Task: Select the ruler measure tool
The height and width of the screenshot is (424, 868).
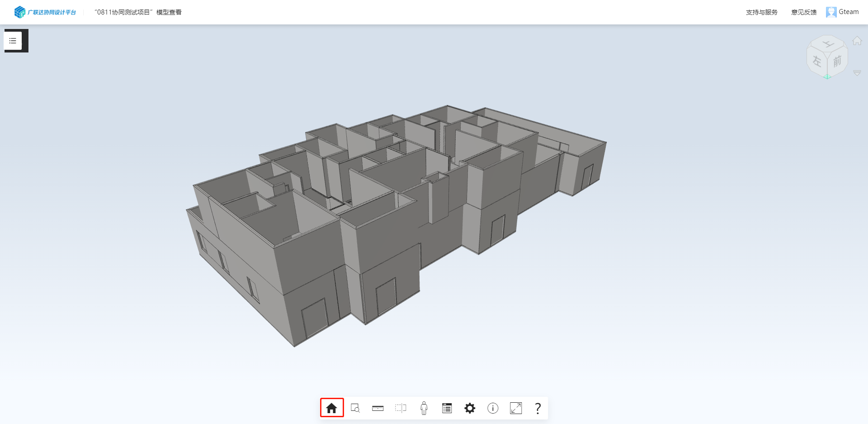Action: 378,408
